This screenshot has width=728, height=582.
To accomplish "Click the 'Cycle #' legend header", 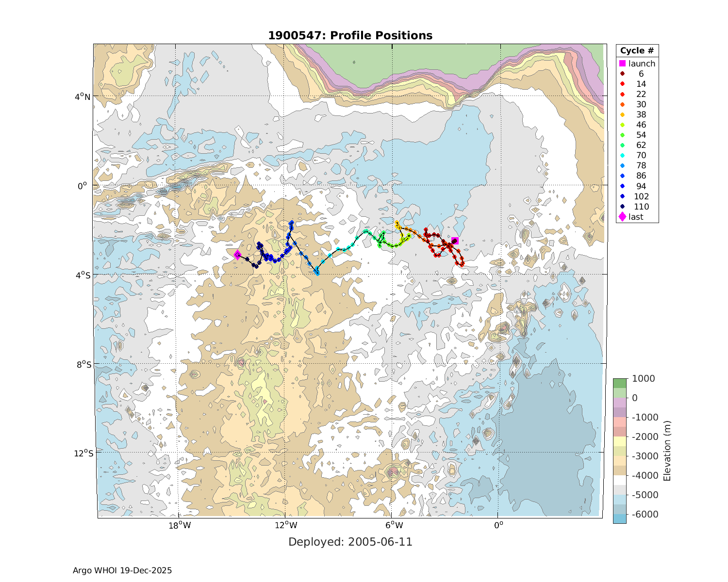I will pyautogui.click(x=637, y=51).
